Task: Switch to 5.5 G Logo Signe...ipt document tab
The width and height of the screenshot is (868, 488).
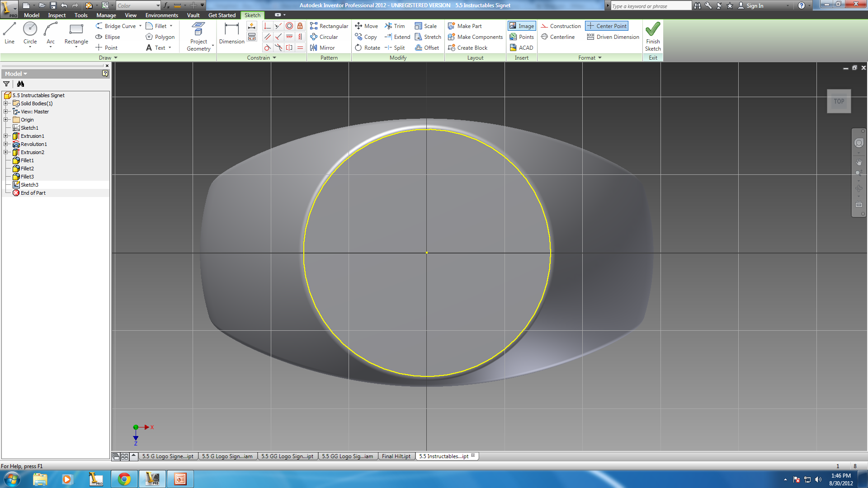Action: click(x=168, y=456)
